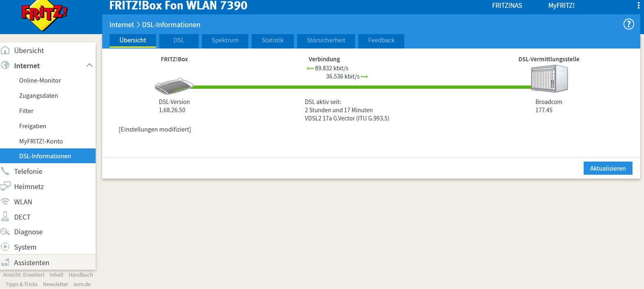Switch to the Statistik tab
The image size is (644, 289).
[273, 41]
